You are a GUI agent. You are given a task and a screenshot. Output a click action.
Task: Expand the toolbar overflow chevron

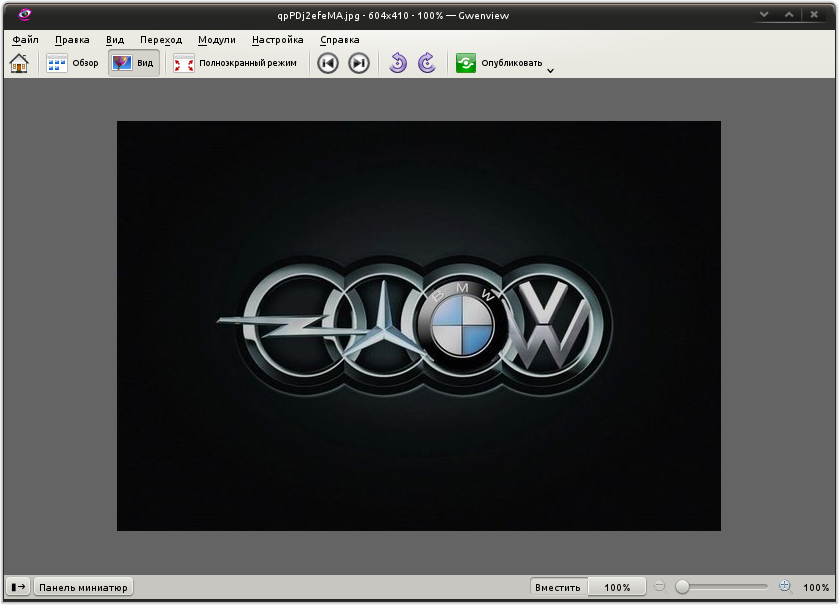551,71
